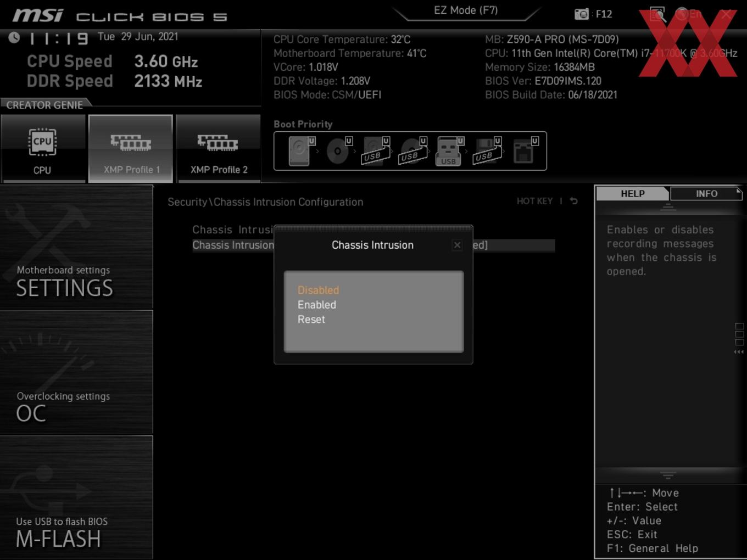The image size is (747, 560).
Task: Click the DDR Voltage: 1.208V reading
Action: pos(322,81)
